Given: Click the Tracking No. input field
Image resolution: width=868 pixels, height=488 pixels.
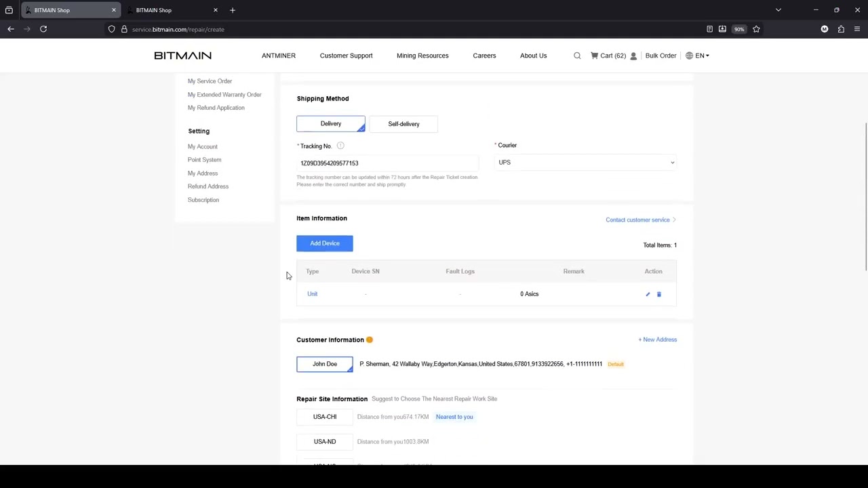Looking at the screenshot, I should point(387,163).
